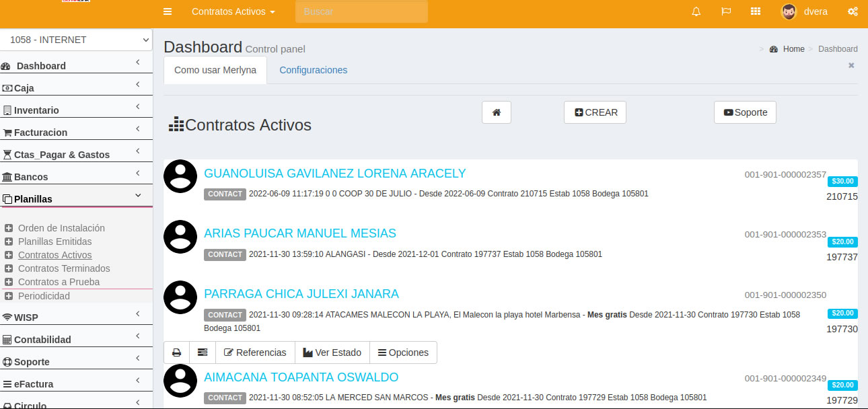Open the sidebar hamburger menu icon

point(167,11)
